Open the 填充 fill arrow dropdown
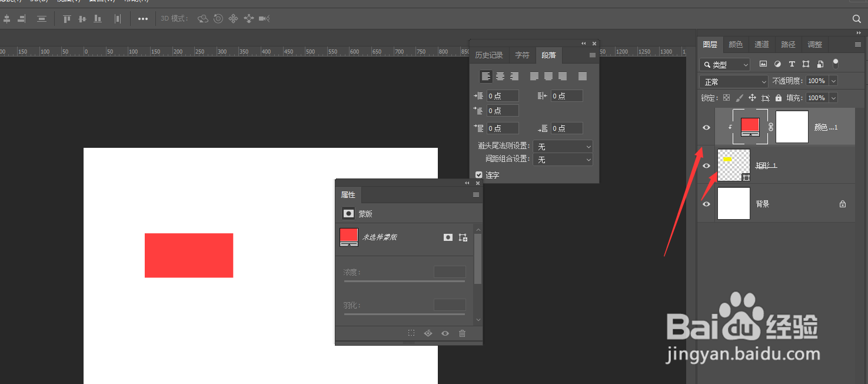Viewport: 868px width, 384px height. point(833,98)
